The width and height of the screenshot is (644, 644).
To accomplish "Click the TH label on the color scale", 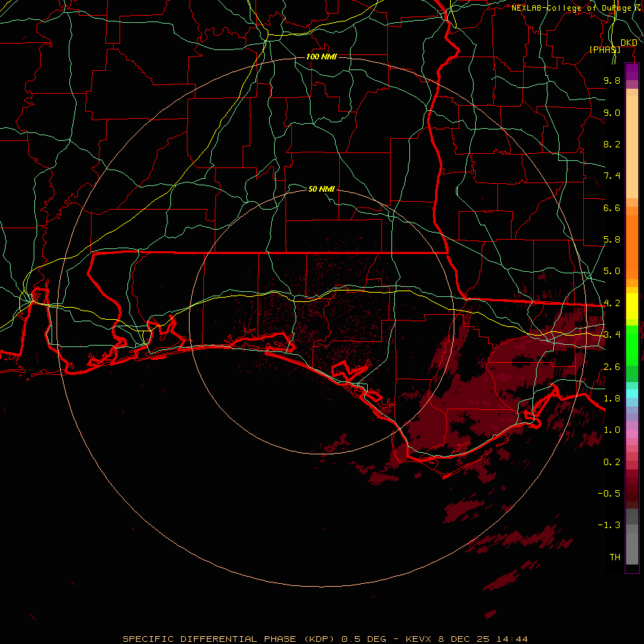I will [615, 557].
